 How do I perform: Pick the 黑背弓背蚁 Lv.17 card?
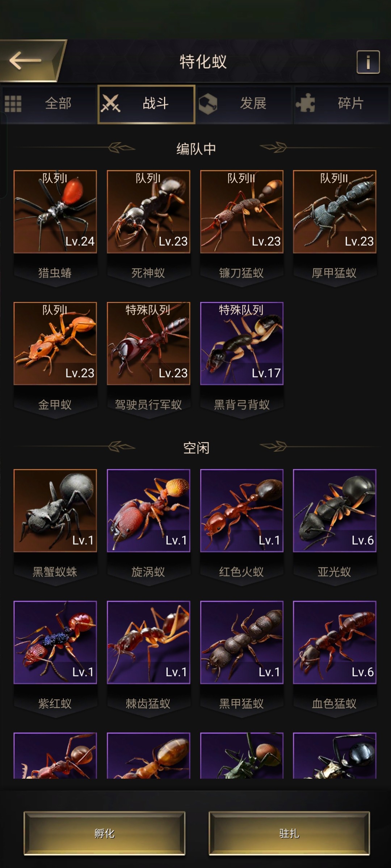tap(242, 343)
